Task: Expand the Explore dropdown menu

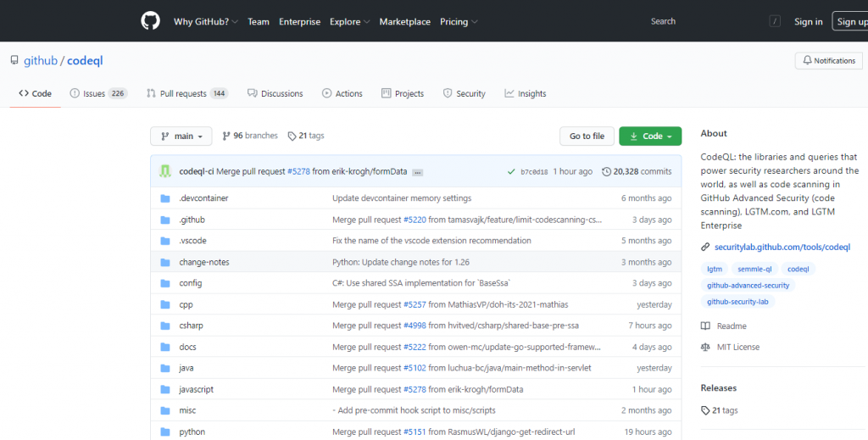Action: 349,21
